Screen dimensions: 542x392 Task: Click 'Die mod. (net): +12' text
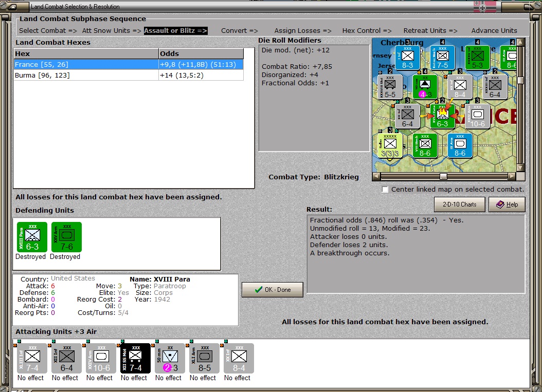(296, 50)
